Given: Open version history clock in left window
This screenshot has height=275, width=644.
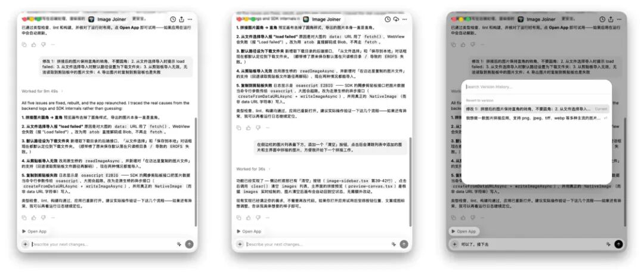Looking at the screenshot, I should (x=173, y=19).
